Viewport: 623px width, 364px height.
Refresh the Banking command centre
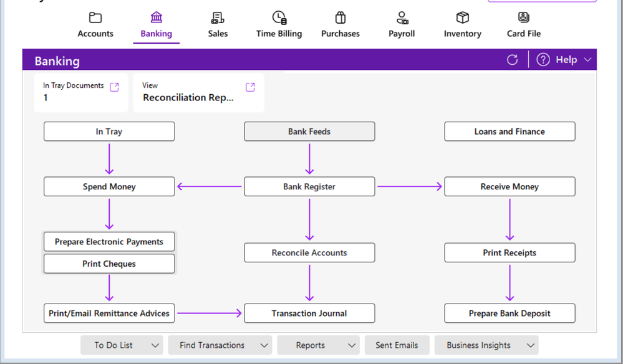(x=513, y=60)
